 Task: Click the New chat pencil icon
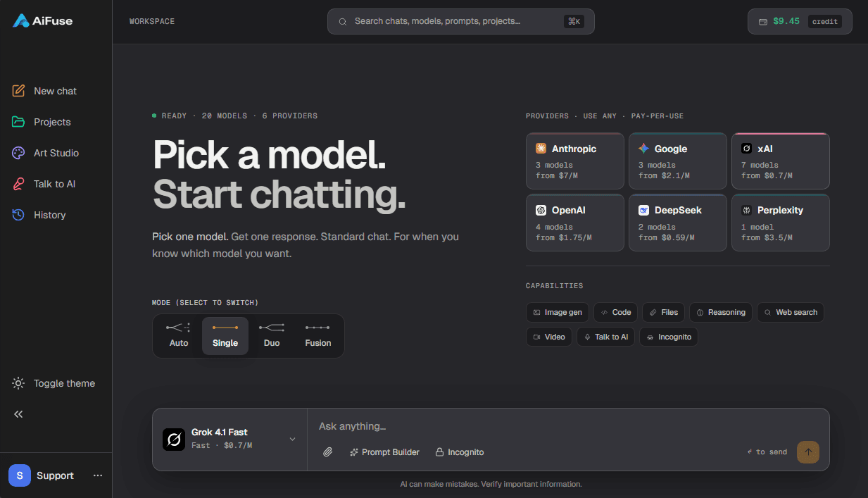coord(19,91)
